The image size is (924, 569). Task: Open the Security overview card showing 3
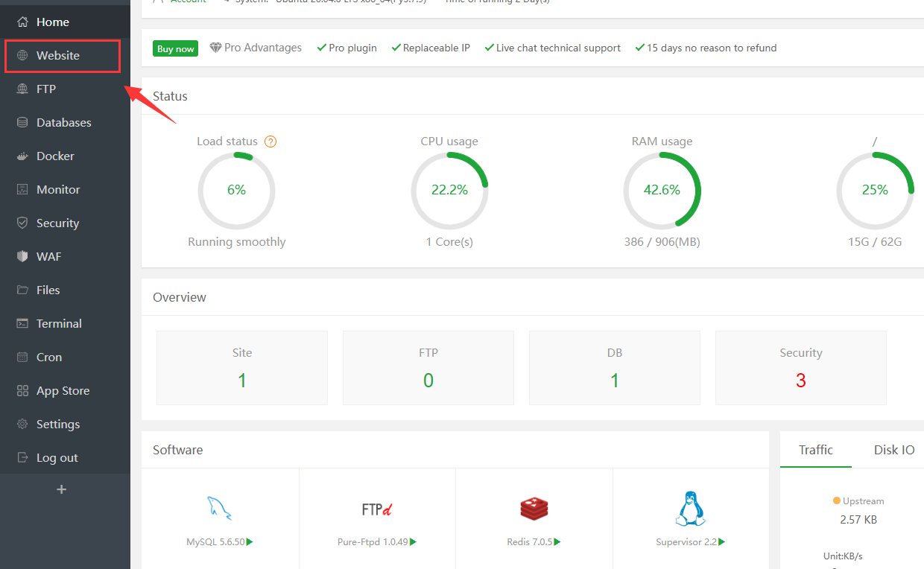pos(800,368)
